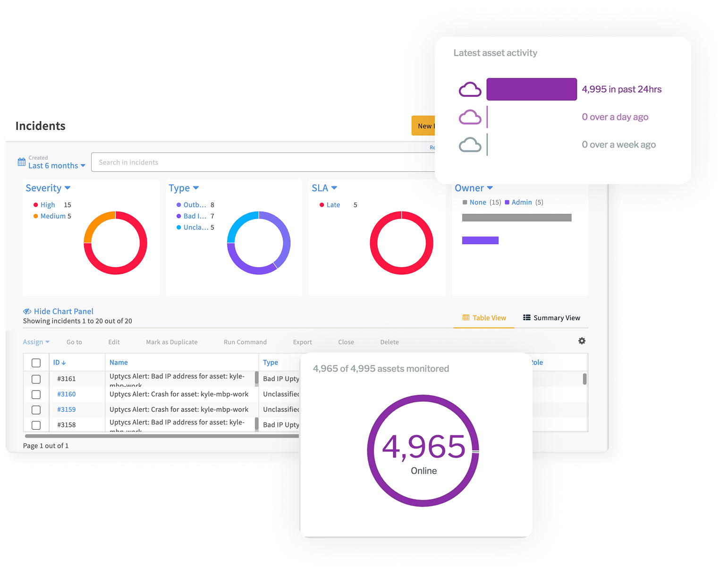The height and width of the screenshot is (575, 728).
Task: Click the Export action
Action: [x=302, y=342]
